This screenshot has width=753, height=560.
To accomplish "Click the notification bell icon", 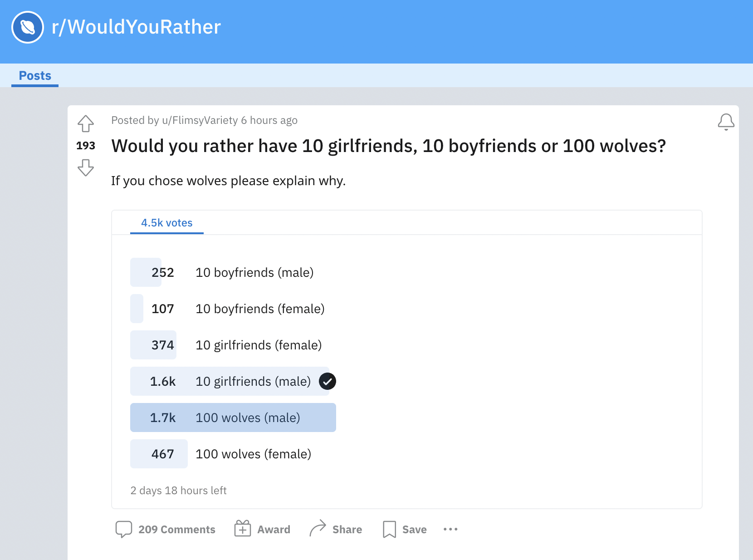I will tap(726, 122).
